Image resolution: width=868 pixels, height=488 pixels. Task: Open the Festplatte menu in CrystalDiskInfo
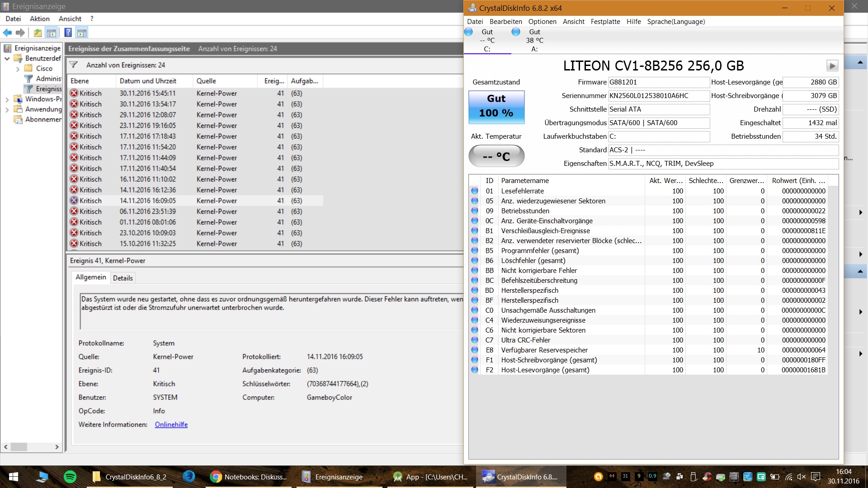605,22
